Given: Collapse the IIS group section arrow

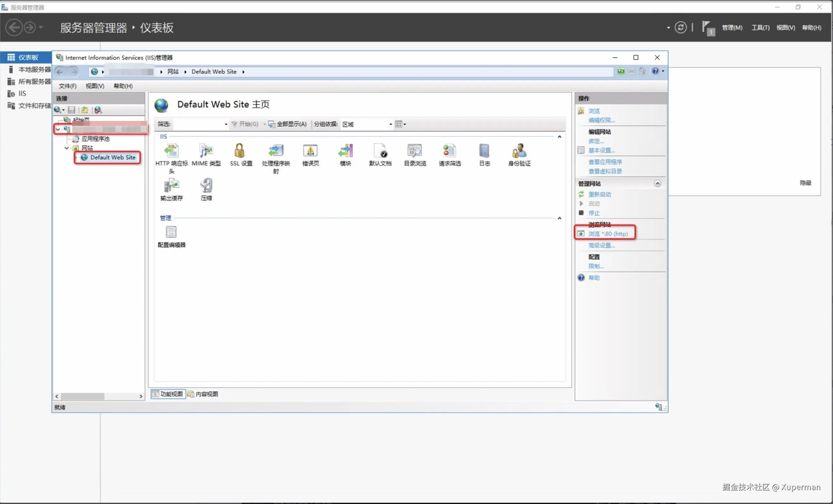Looking at the screenshot, I should coord(559,136).
